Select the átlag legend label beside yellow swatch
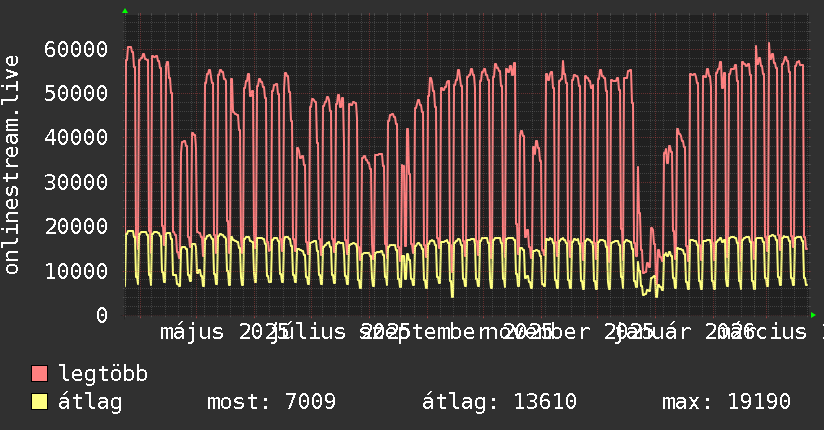Viewport: 824px width, 430px height. coord(90,402)
